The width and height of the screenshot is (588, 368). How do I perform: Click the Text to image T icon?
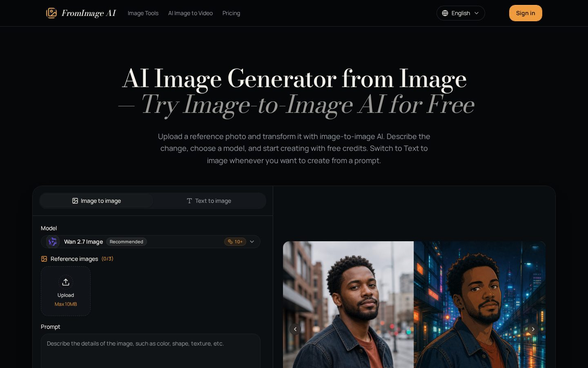point(189,201)
